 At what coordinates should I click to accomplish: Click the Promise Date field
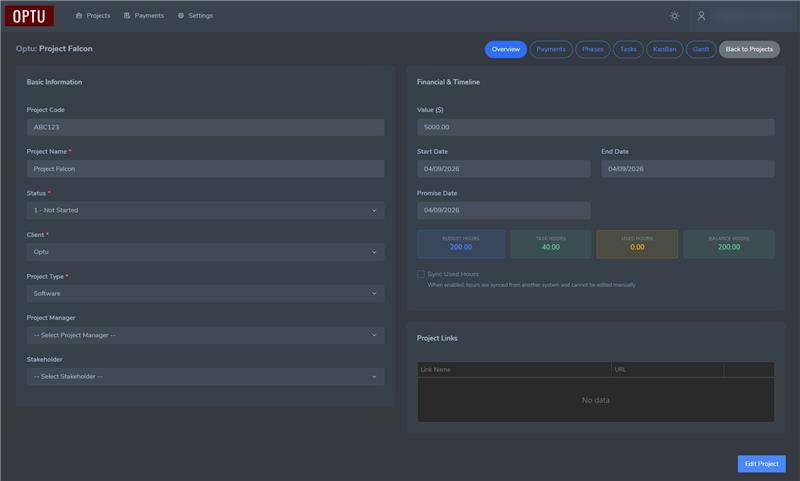click(504, 210)
